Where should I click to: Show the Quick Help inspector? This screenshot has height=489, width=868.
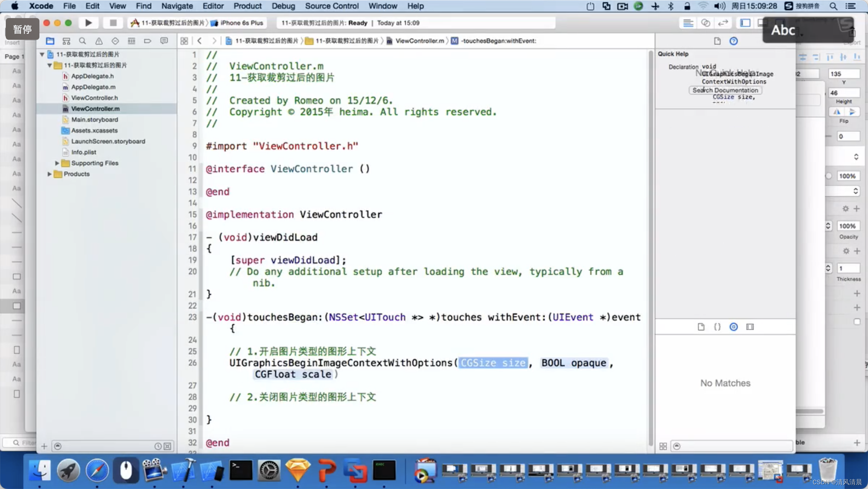tap(733, 41)
